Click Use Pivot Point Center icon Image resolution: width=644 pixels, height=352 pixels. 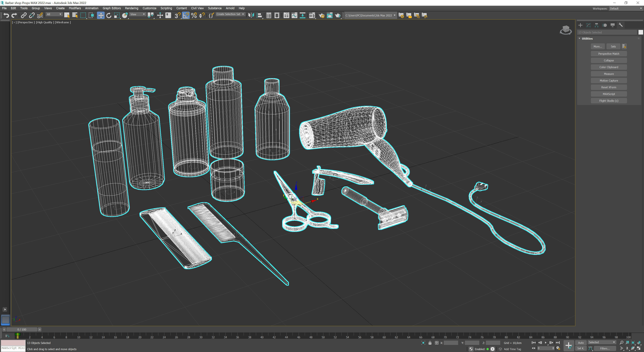point(150,15)
